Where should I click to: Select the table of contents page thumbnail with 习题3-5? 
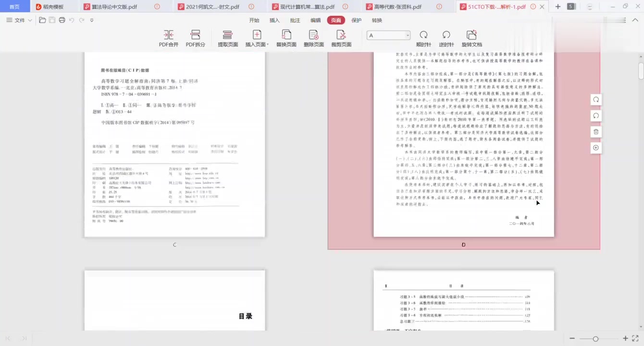click(464, 300)
